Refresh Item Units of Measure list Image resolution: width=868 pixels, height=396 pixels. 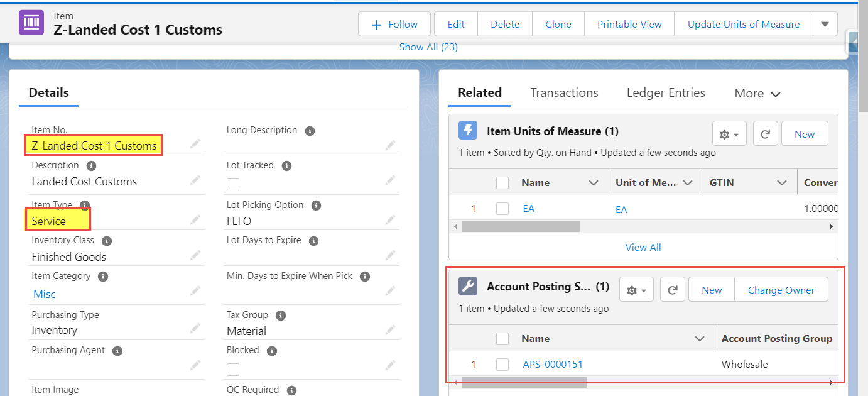pos(765,134)
